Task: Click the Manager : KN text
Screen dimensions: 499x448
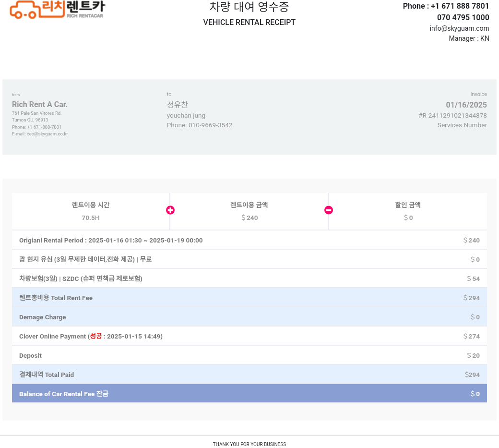Action: pos(469,38)
